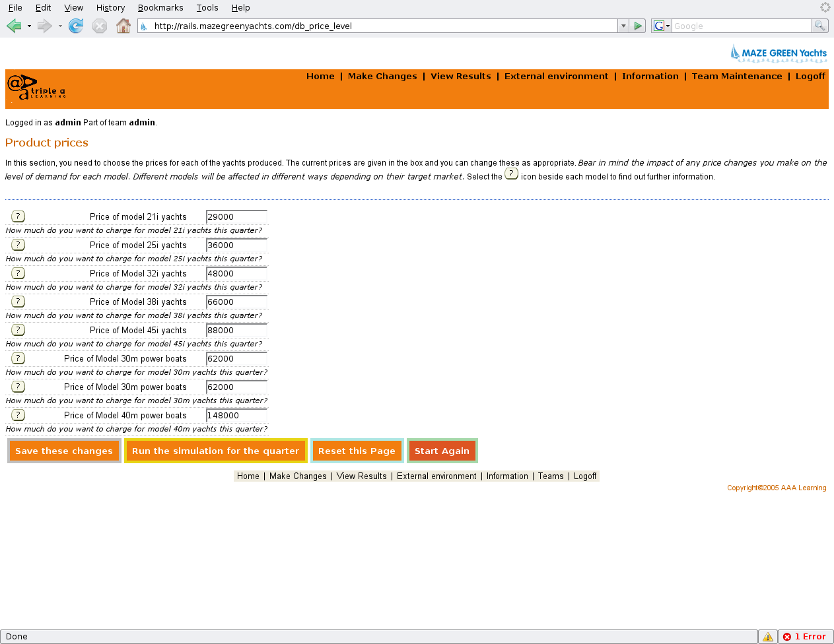Click the search magnifier icon
The height and width of the screenshot is (644, 834).
click(819, 26)
